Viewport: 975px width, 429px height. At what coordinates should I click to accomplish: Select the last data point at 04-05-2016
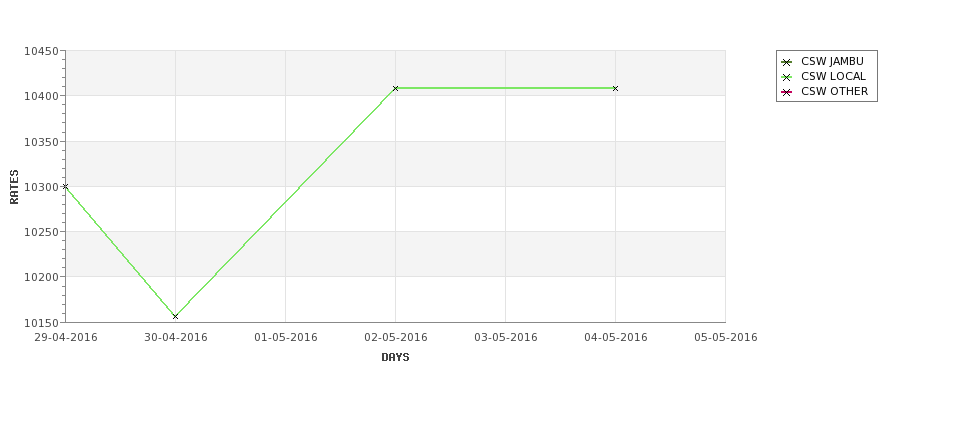click(616, 88)
